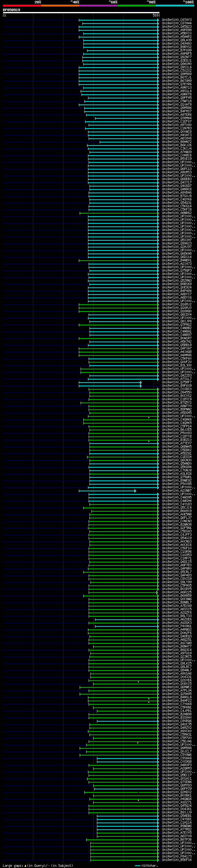Viewport: 197px width, 868px height.
Task: Select the UniRef100_A9T040 label
Action: (177, 125)
